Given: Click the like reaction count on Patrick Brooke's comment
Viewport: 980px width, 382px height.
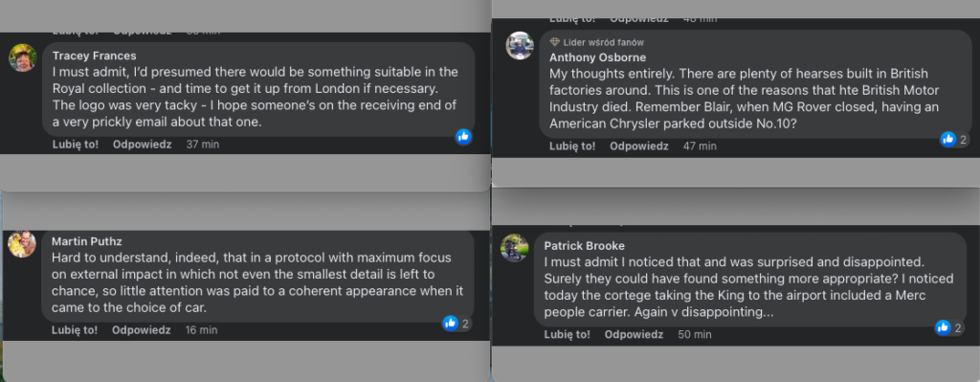Looking at the screenshot, I should (x=958, y=327).
